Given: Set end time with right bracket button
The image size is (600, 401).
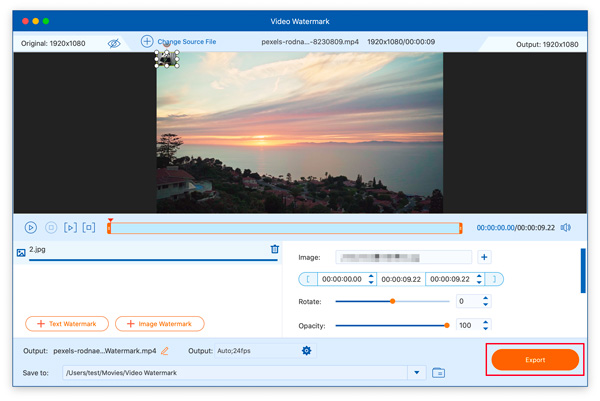Looking at the screenshot, I should [494, 279].
